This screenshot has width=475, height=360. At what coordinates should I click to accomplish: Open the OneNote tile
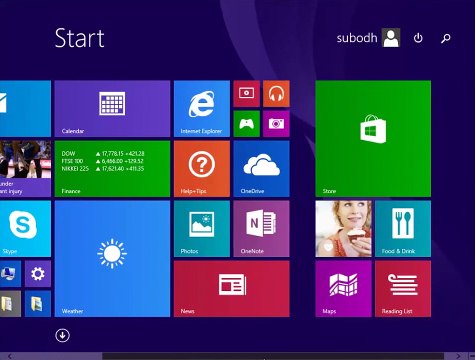coord(261,229)
